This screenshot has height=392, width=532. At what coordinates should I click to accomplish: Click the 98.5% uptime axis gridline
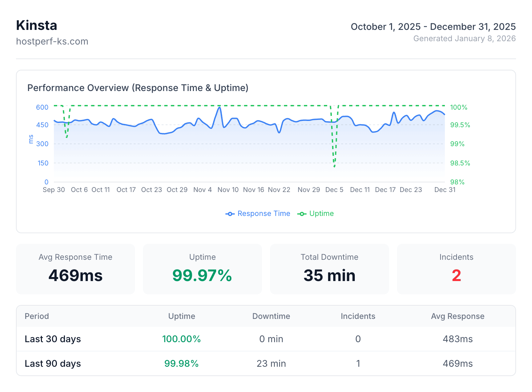tap(459, 163)
